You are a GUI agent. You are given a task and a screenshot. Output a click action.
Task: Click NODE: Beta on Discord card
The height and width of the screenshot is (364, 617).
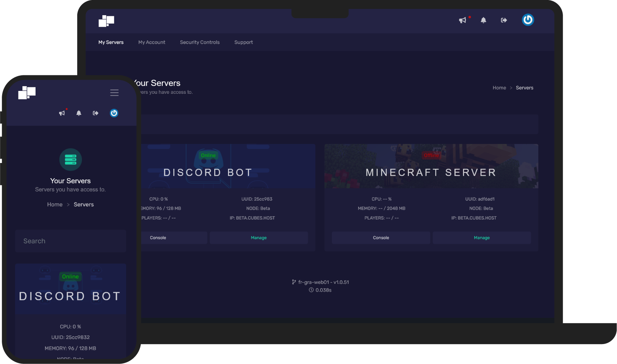(258, 209)
